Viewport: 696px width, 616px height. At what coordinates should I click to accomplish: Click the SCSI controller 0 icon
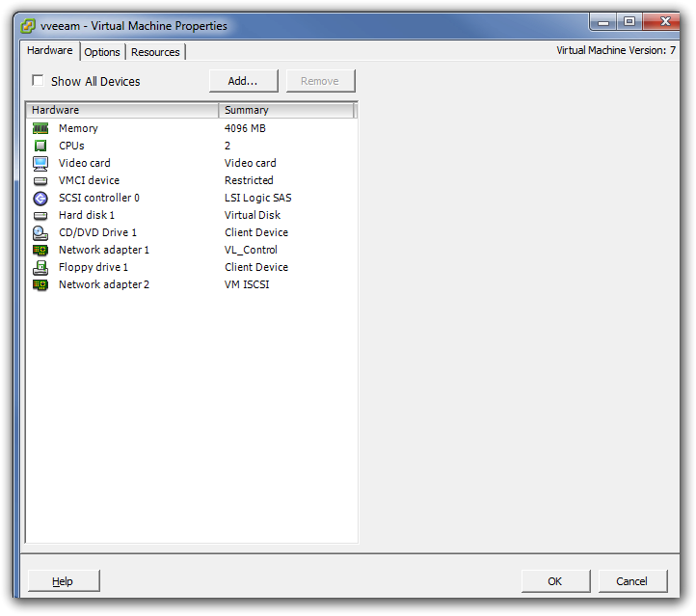pos(40,198)
